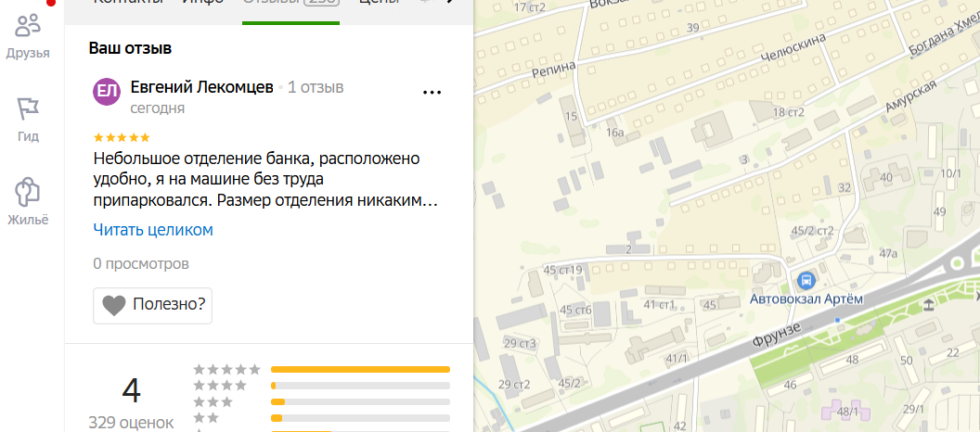Image resolution: width=980 pixels, height=432 pixels.
Task: Click building number 39 on the map
Action: click(x=692, y=28)
